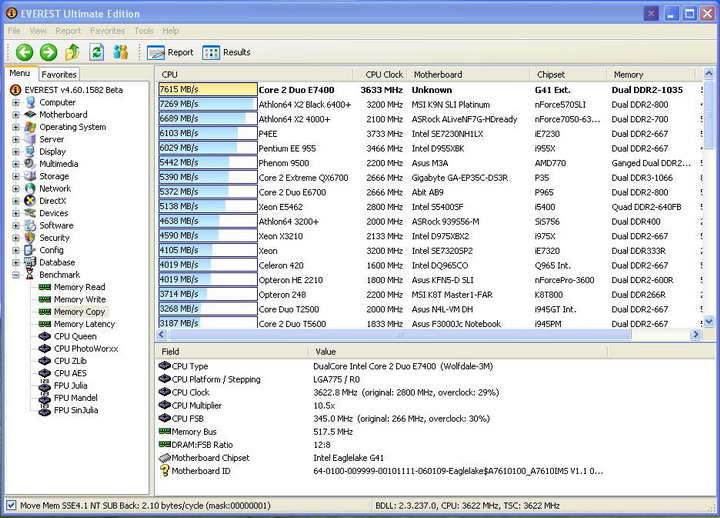Viewport: 720px width, 518px height.
Task: Expand the Display tree node
Action: (x=16, y=152)
